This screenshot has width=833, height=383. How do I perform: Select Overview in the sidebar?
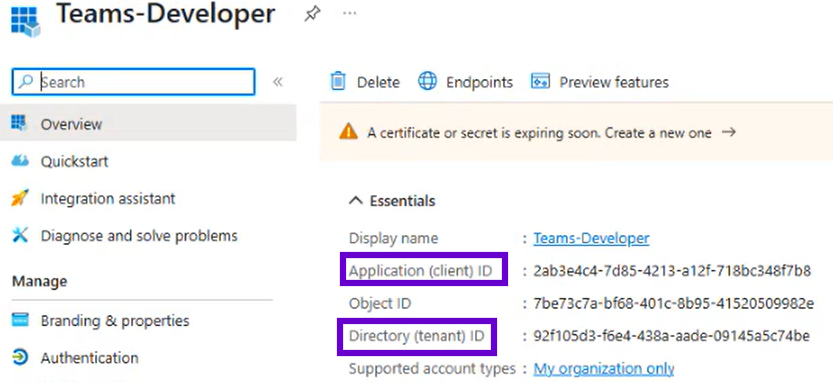pos(148,124)
